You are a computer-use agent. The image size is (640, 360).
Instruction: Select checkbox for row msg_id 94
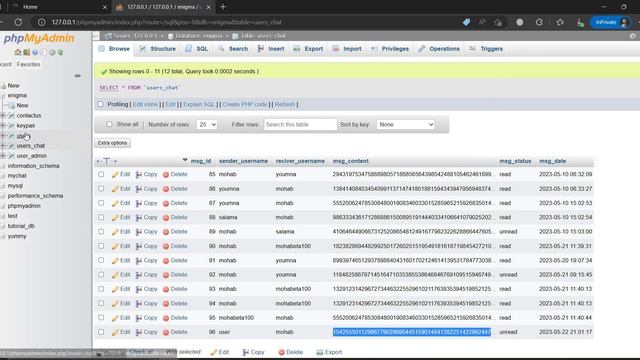point(101,304)
